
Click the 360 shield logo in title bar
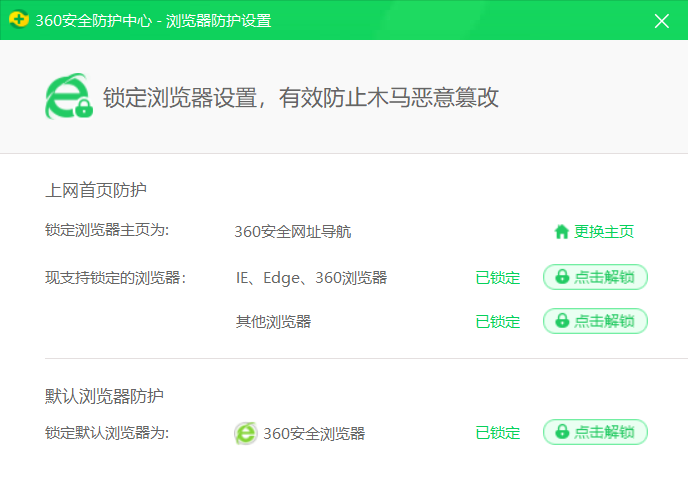(19, 20)
